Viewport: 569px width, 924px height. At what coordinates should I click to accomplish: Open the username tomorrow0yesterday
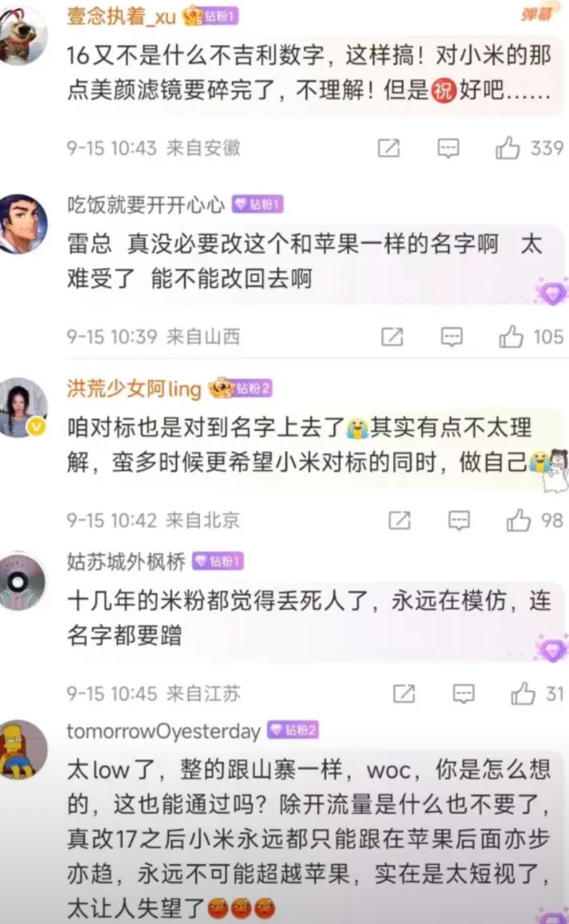pyautogui.click(x=164, y=731)
